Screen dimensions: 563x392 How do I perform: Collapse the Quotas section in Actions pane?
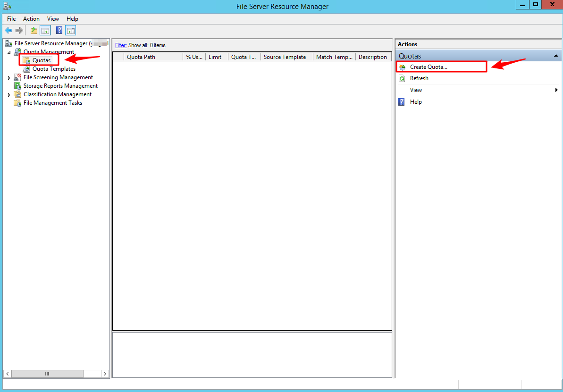556,56
